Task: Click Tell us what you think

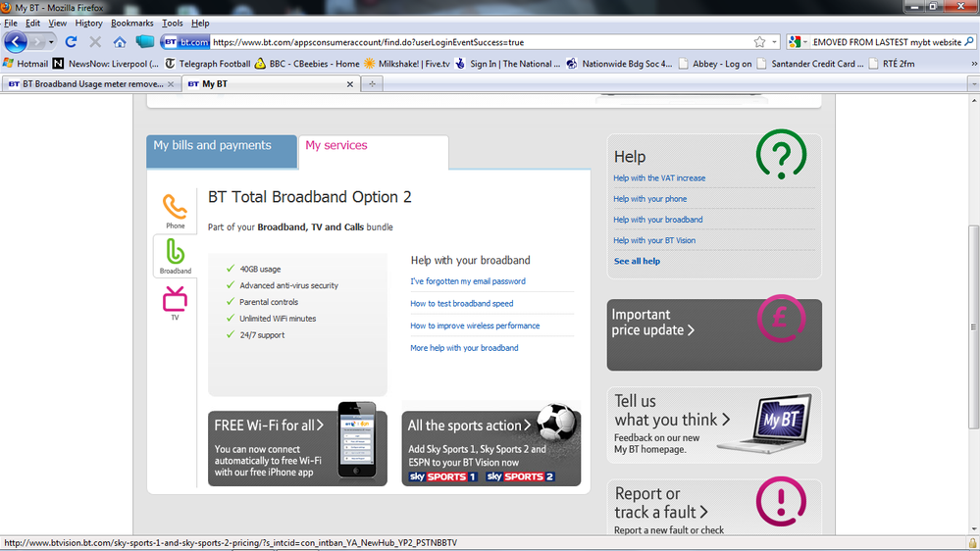Action: (714, 426)
